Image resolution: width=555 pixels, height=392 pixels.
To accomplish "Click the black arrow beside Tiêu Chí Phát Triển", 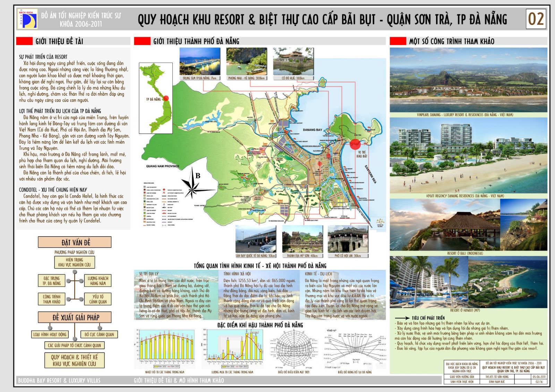I will [x=402, y=318].
